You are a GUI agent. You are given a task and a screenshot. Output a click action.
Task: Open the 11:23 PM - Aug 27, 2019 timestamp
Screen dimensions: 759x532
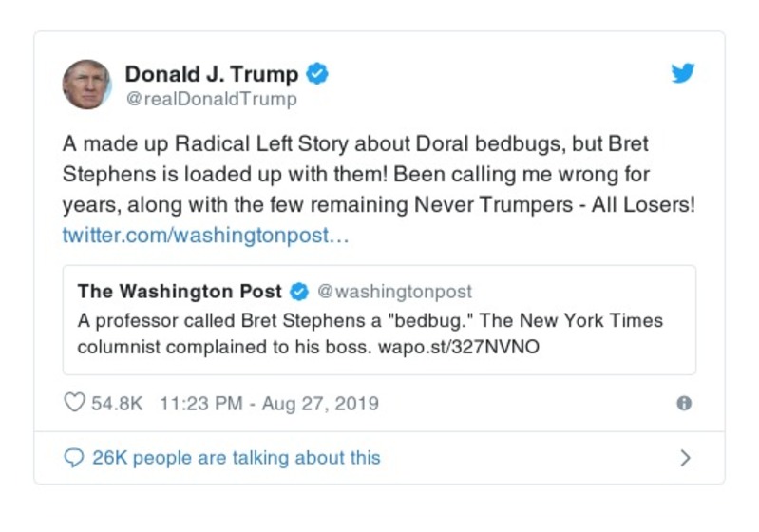click(x=269, y=403)
